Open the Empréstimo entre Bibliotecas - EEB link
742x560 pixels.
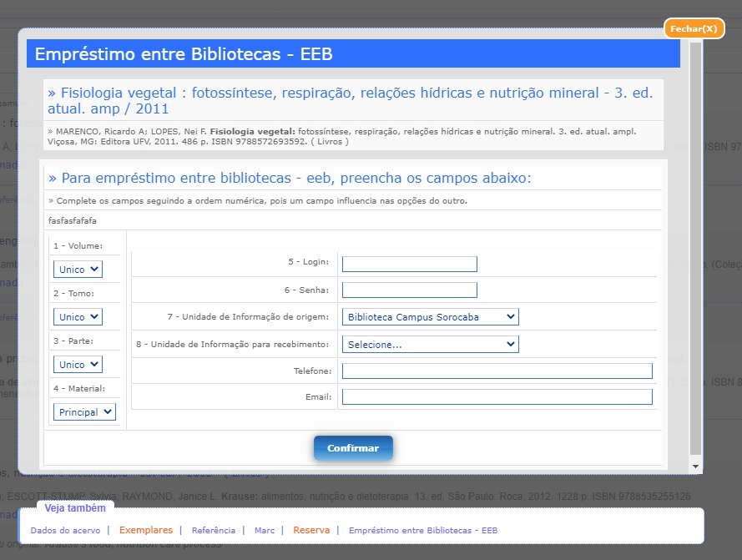[423, 530]
